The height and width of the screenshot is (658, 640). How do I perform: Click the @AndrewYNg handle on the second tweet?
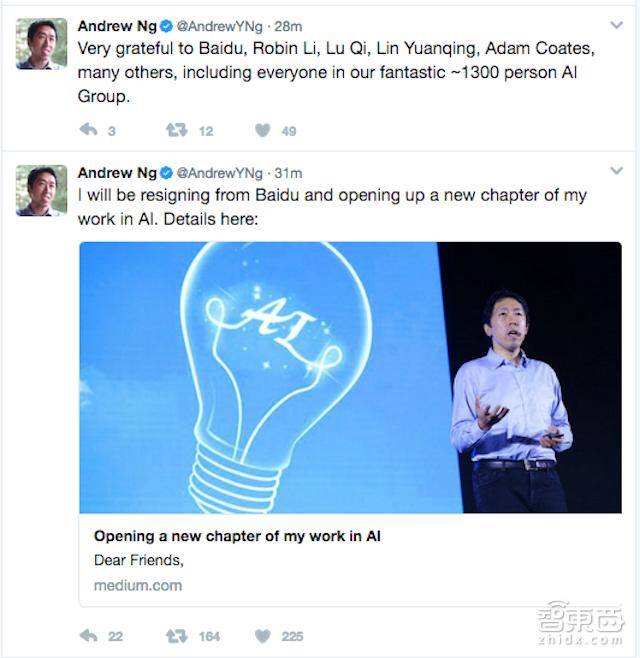(219, 173)
